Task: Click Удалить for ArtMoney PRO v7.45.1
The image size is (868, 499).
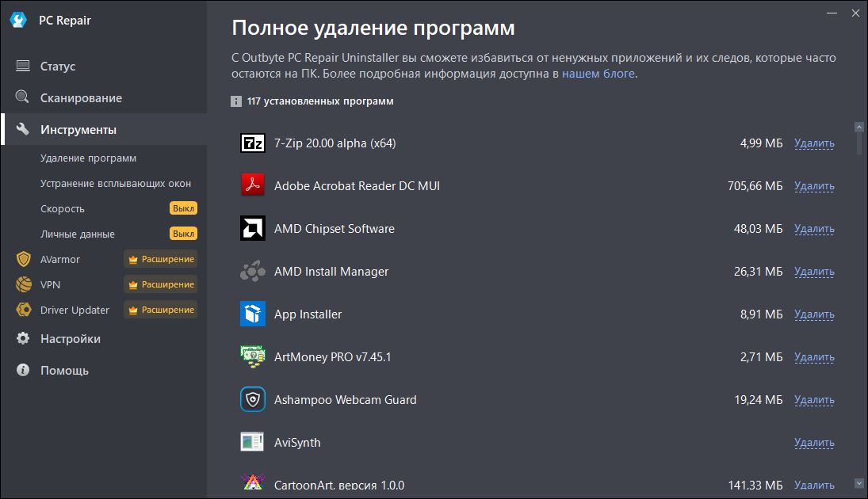Action: tap(814, 356)
